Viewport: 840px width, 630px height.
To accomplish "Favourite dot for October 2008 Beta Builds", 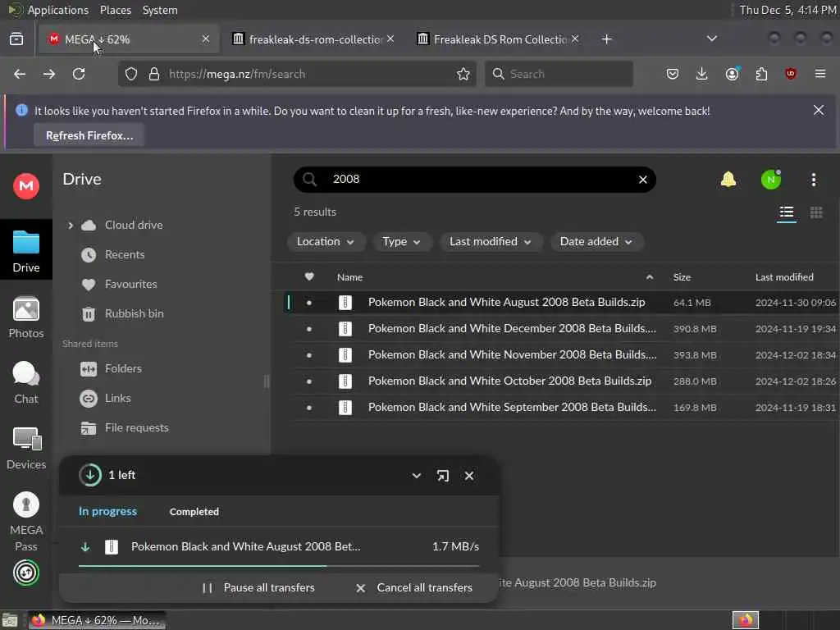I will pyautogui.click(x=309, y=381).
